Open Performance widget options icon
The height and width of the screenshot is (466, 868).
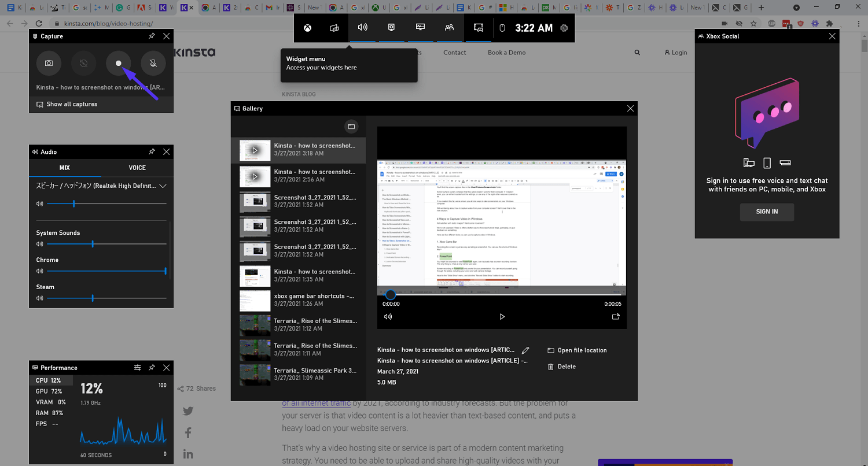[138, 368]
